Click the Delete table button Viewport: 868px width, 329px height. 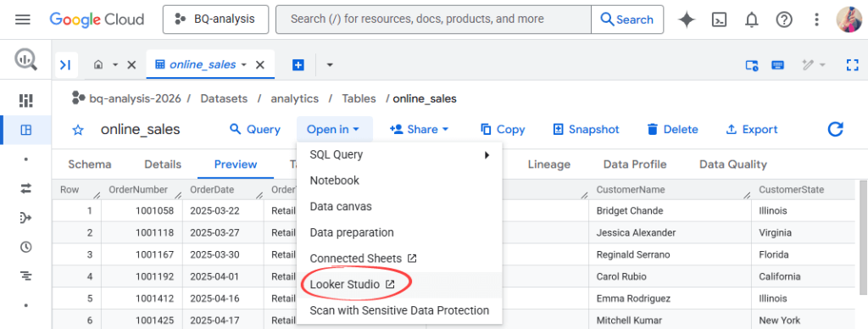click(x=672, y=129)
